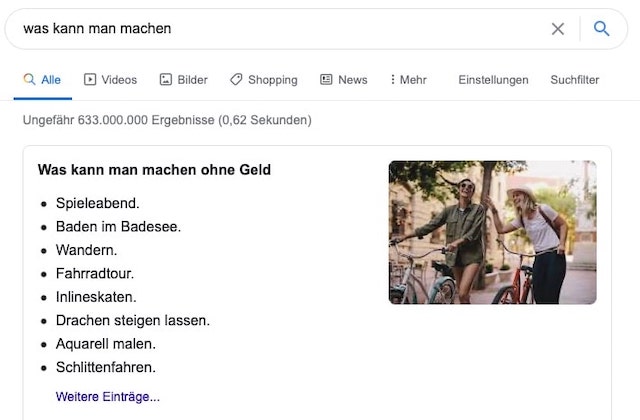The width and height of the screenshot is (640, 420).
Task: Click the Videos play icon
Action: click(x=90, y=80)
